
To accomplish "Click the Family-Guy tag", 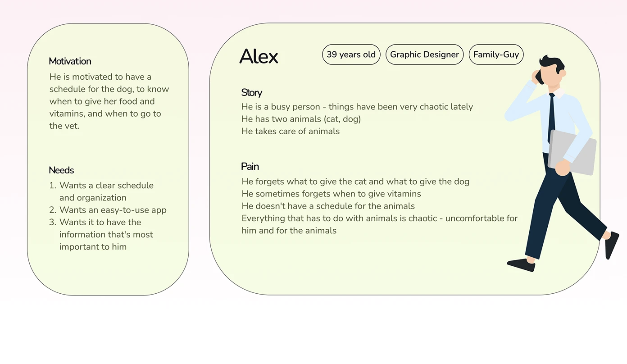I will tap(496, 55).
